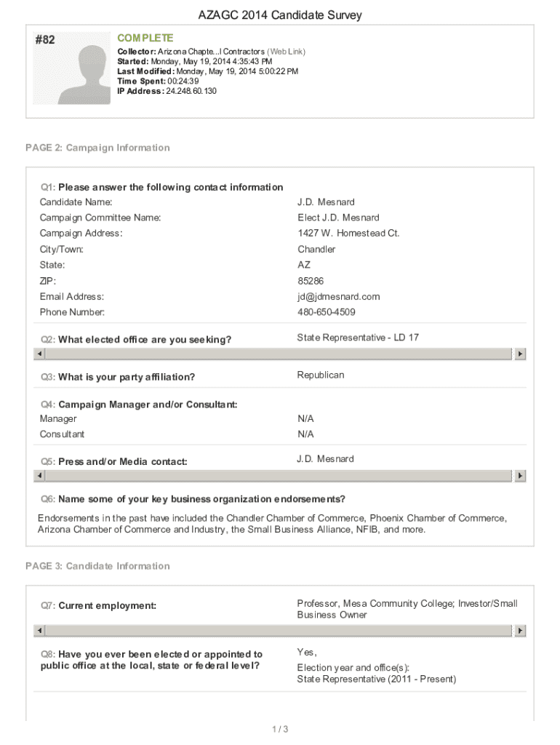Click the respondent avatar placeholder image
Viewport: 560px width, 745px height.
click(82, 73)
